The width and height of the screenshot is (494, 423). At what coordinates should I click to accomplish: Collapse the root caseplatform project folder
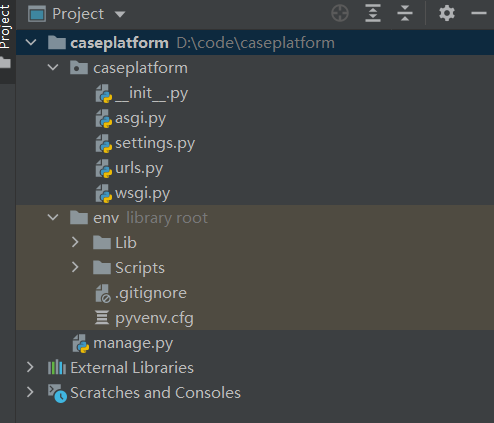point(31,42)
